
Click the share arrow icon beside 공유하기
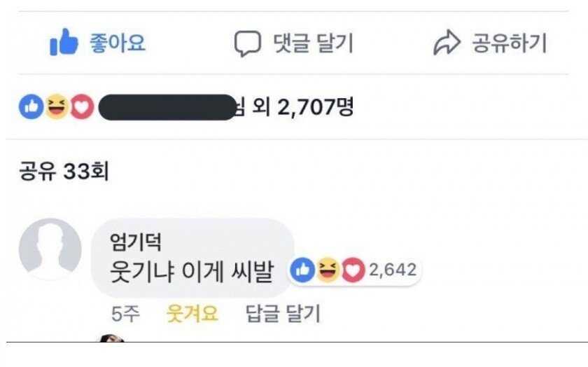click(447, 44)
